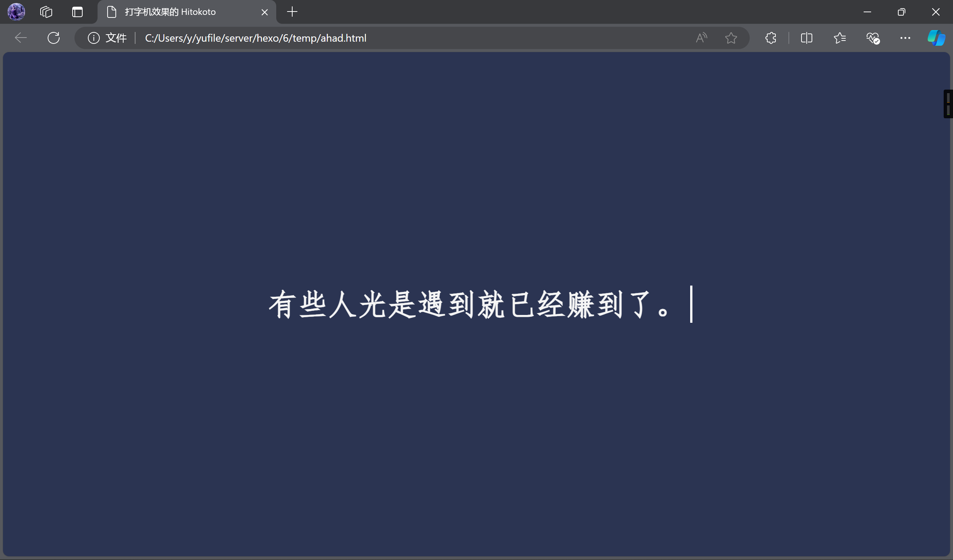Screen dimensions: 953x560
Task: Click the sidebar handle on right edge
Action: [x=948, y=104]
